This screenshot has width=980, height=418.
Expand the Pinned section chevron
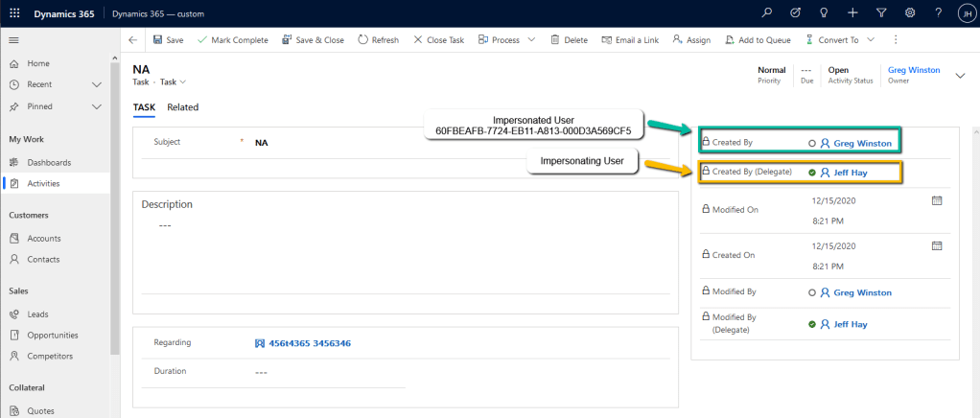[97, 106]
